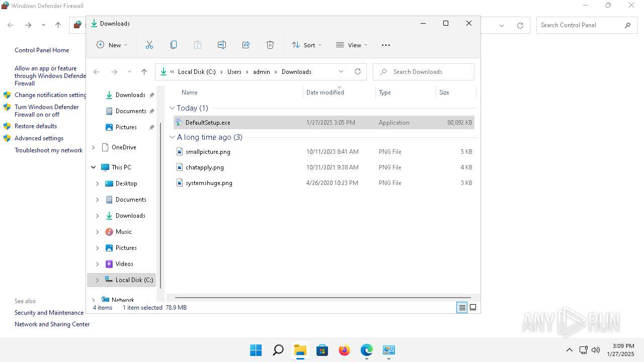Switch to the large thumbnails view icon
Screen dimensions: 644x362
click(x=473, y=308)
